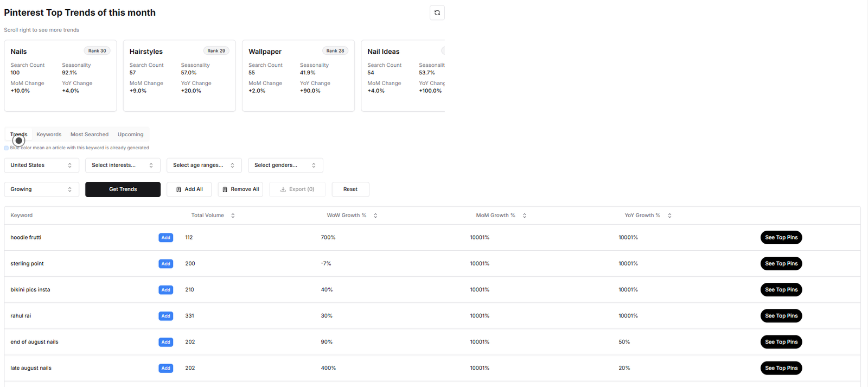The image size is (868, 387).
Task: Expand the Select age ranges dropdown
Action: 204,165
